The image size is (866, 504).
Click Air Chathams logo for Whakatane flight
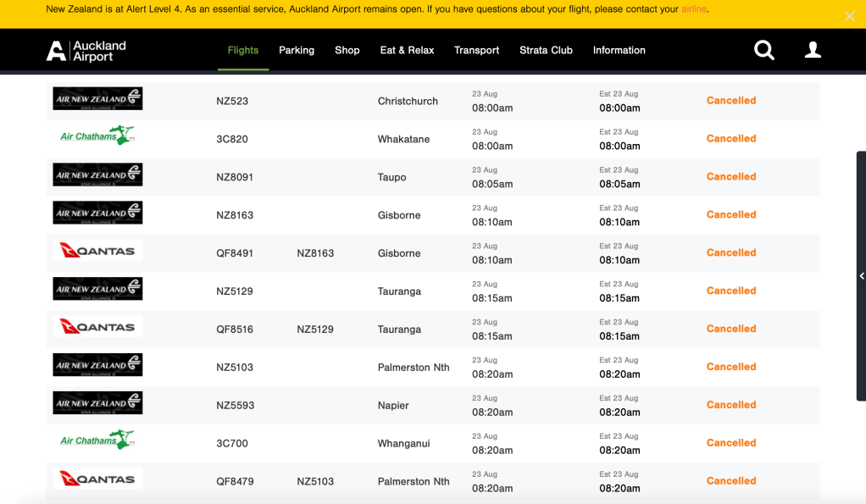[x=97, y=136]
